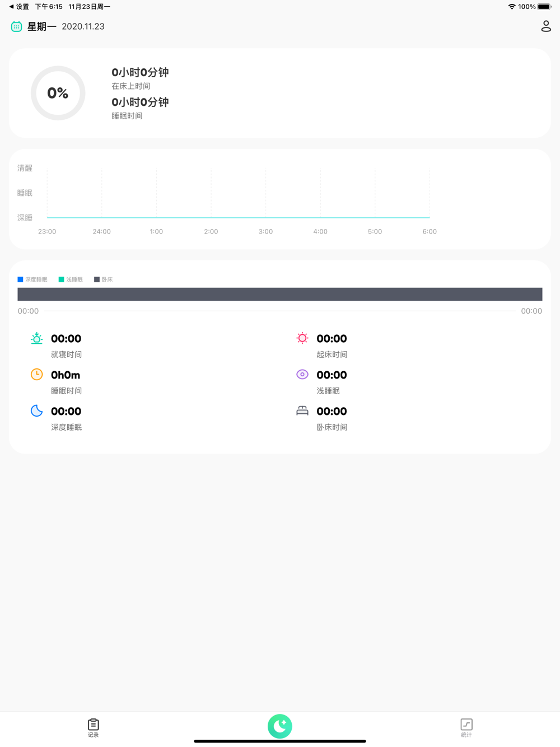Switch to the 记录 tab
The height and width of the screenshot is (747, 560).
[93, 727]
